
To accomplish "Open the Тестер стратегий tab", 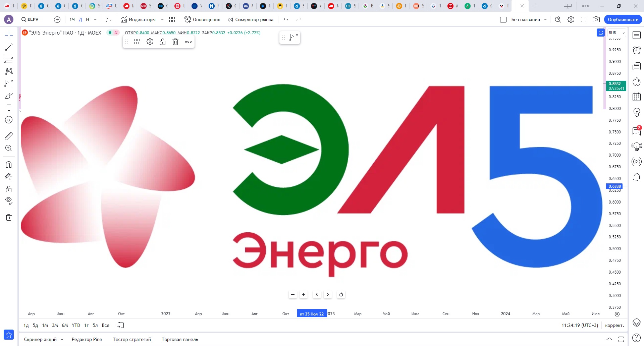I will click(x=132, y=339).
